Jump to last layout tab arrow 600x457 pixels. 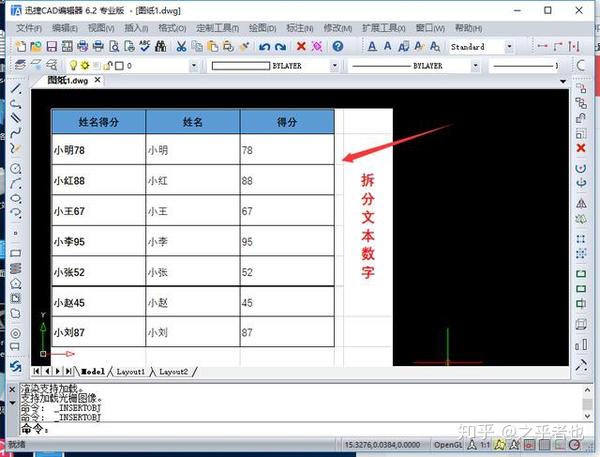point(68,371)
